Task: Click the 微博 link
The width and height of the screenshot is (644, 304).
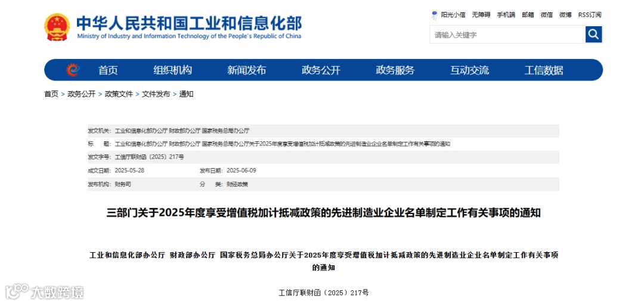Action: coord(565,15)
